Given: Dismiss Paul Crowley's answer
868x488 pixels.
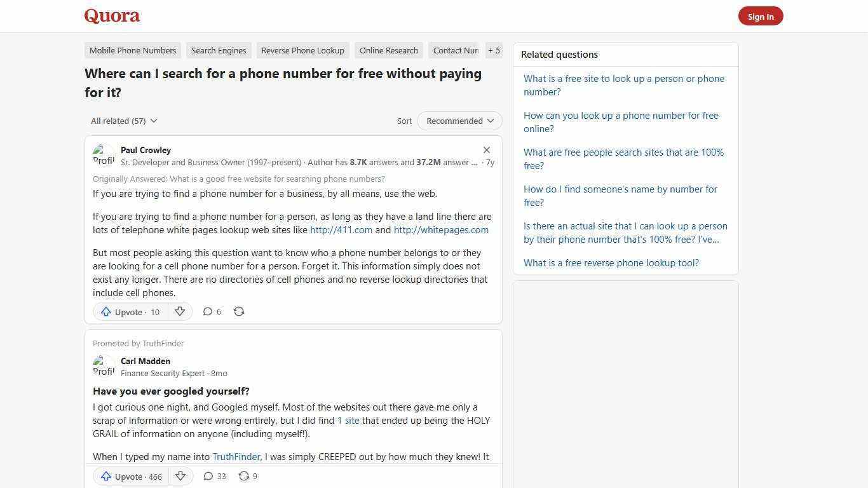Looking at the screenshot, I should coord(487,150).
